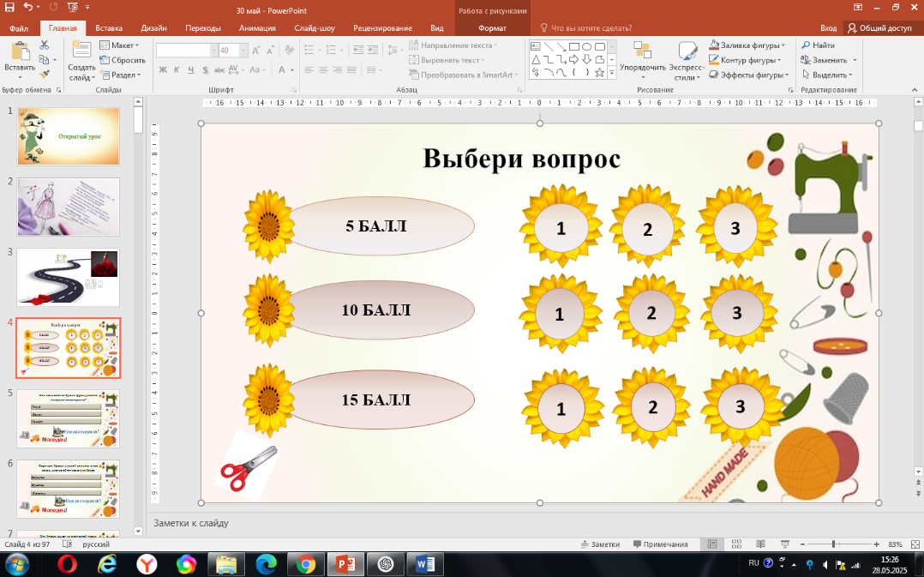Screen dimensions: 924x577
Task: Open Microsoft Word from taskbar
Action: pos(425,565)
